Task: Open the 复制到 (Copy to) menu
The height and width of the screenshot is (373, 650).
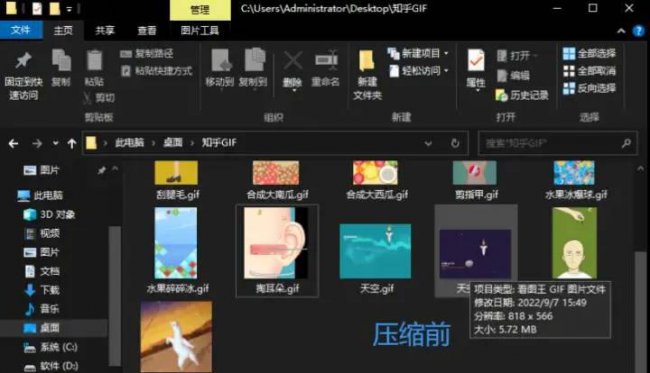Action: click(x=253, y=68)
